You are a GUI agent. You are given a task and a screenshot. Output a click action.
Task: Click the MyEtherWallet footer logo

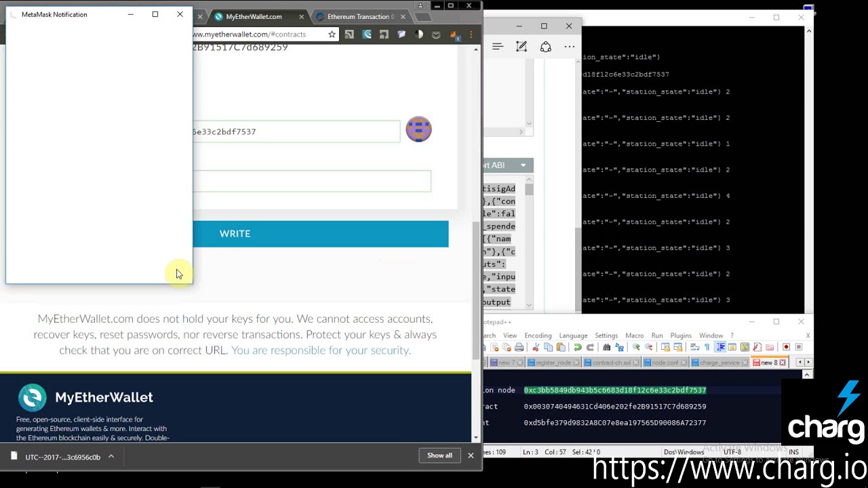click(85, 398)
